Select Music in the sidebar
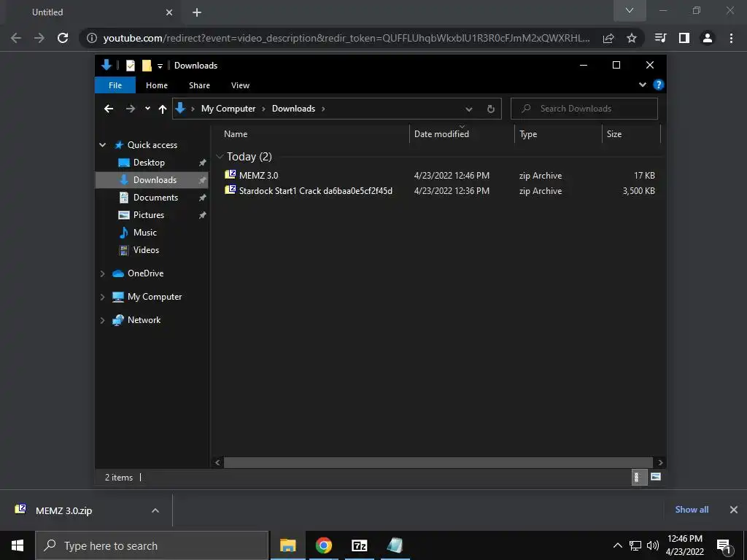 pos(145,233)
